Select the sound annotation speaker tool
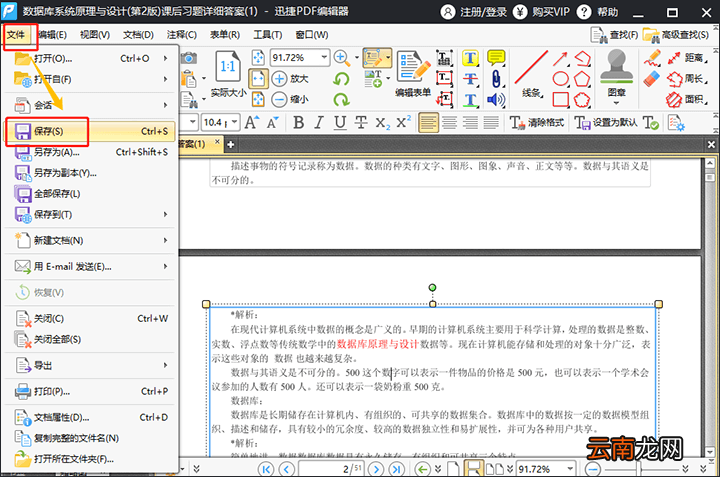Image resolution: width=720 pixels, height=477 pixels. tap(496, 99)
